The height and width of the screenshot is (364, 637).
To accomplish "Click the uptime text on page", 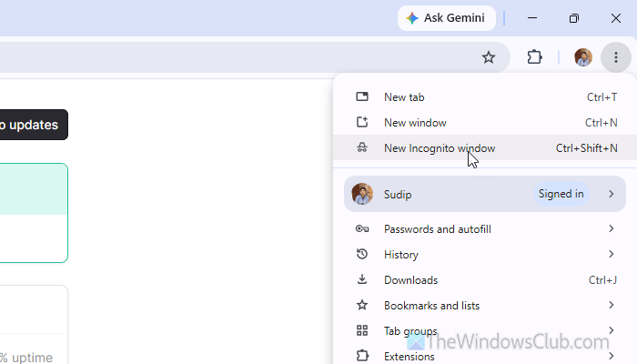I will pyautogui.click(x=26, y=358).
